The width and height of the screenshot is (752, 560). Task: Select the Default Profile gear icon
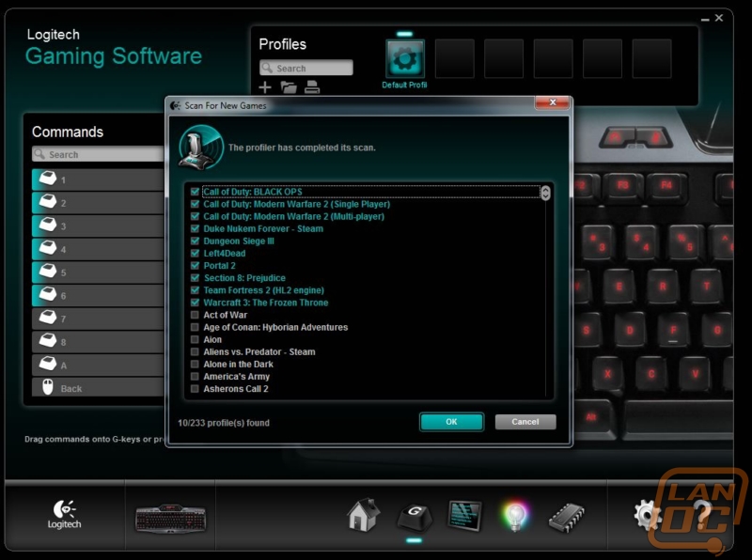point(405,58)
